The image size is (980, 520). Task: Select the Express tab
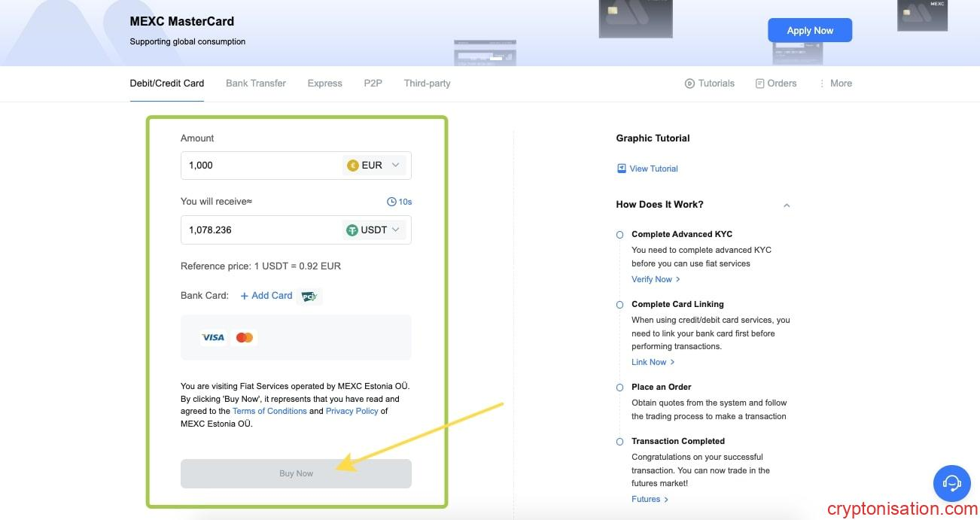(x=324, y=84)
